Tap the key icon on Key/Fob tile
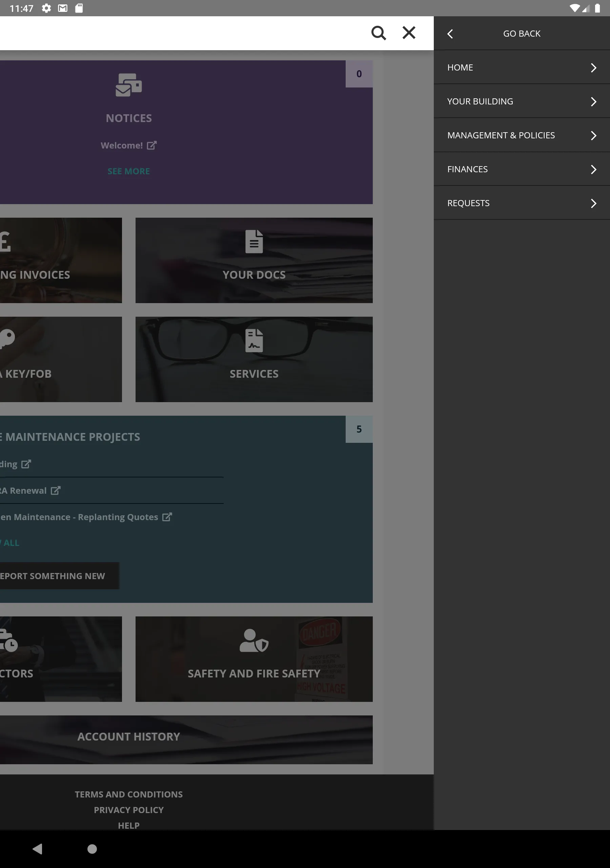 pos(7,339)
